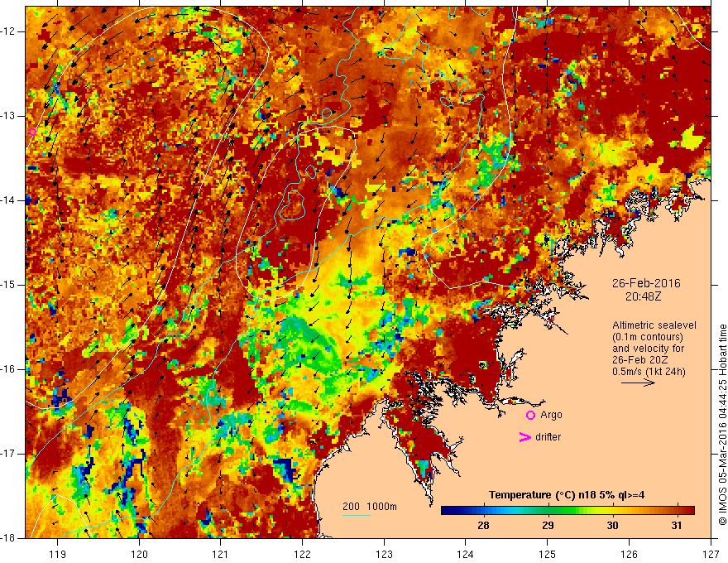Click the IMOS copyright text on right edge
The image size is (728, 563).
pyautogui.click(x=722, y=425)
